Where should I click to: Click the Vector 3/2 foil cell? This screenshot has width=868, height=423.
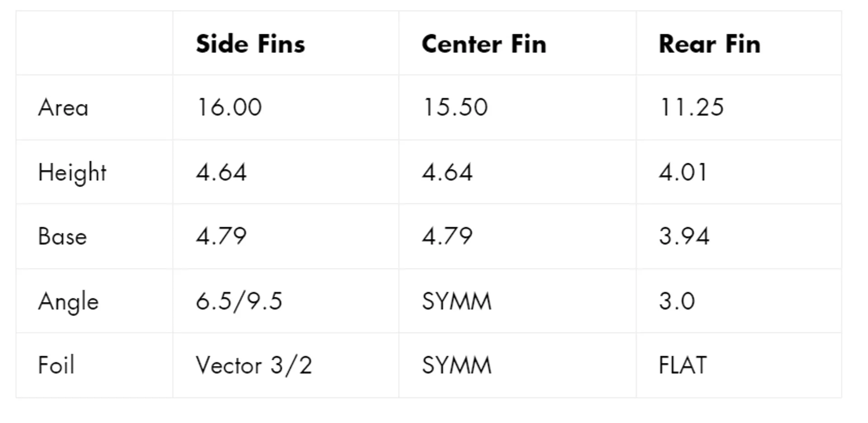[254, 365]
